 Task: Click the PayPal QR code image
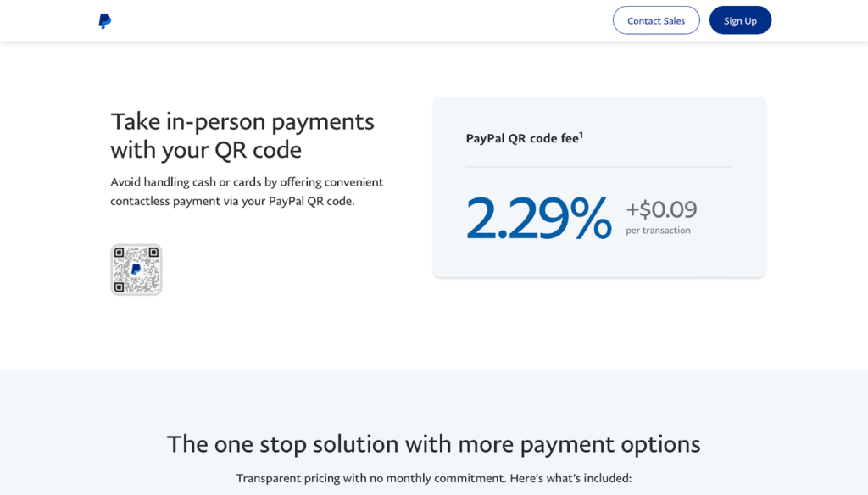click(x=136, y=270)
